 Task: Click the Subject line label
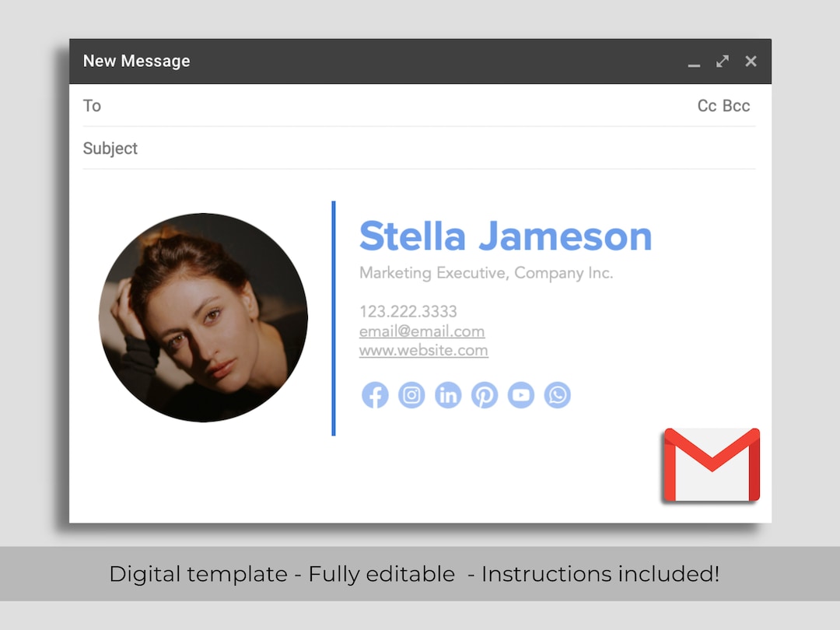(110, 148)
